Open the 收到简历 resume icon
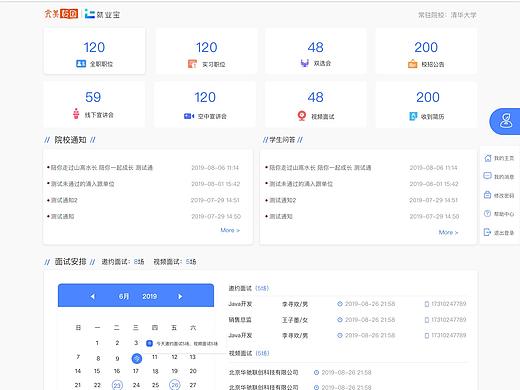Viewport: 520px width, 390px height. (x=413, y=116)
